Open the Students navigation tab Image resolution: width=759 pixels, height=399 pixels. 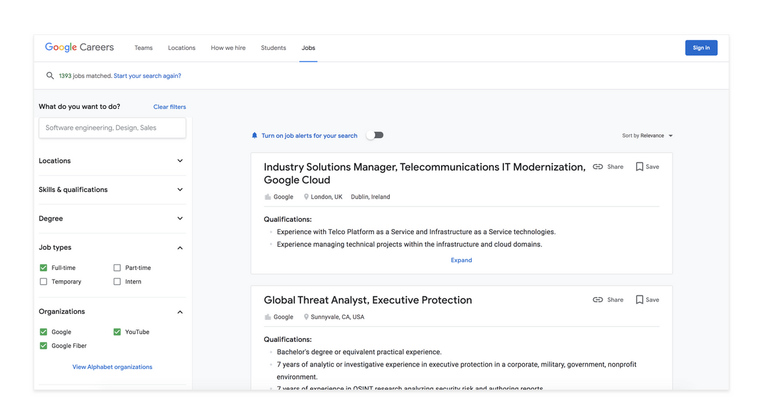pos(273,48)
